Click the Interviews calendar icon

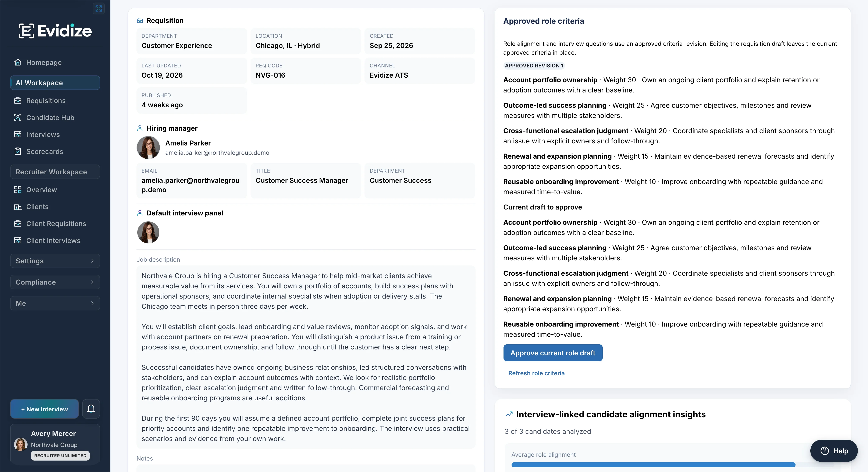point(18,134)
